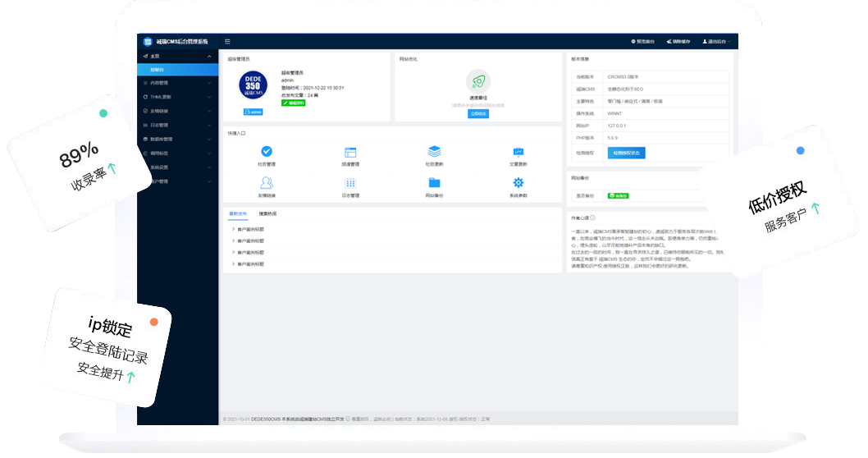
Task: Switch to the 搜索热词 tab
Action: coord(267,213)
